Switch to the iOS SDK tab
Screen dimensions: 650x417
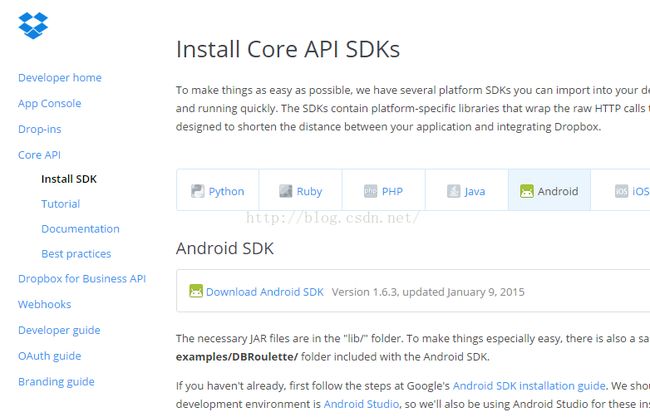click(621, 190)
